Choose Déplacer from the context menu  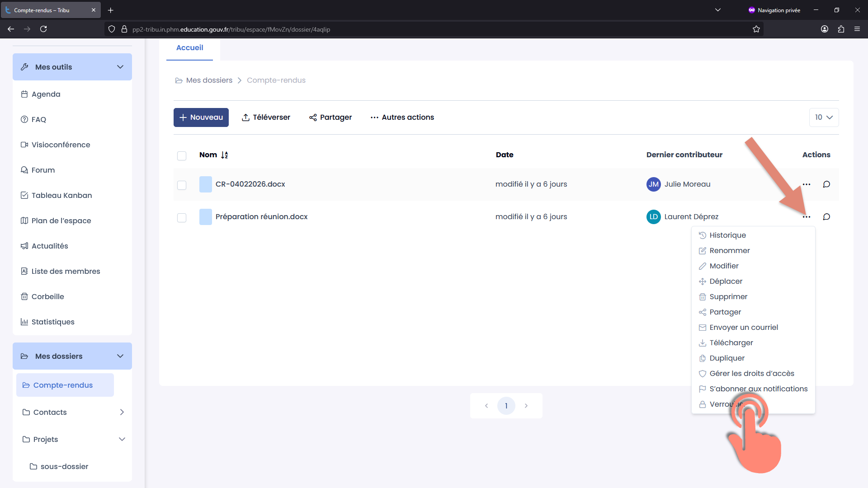753,282
